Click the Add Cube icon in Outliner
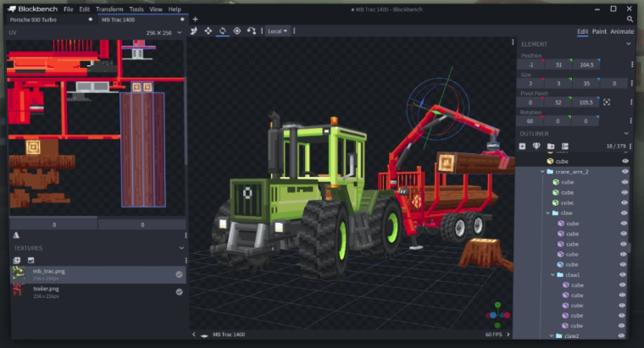 coord(523,146)
